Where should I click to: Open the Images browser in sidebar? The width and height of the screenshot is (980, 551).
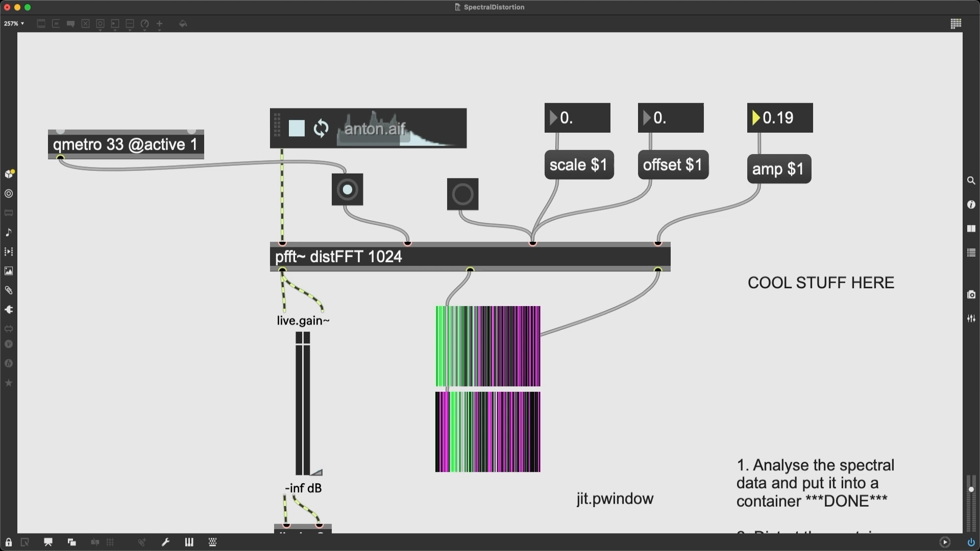click(9, 271)
